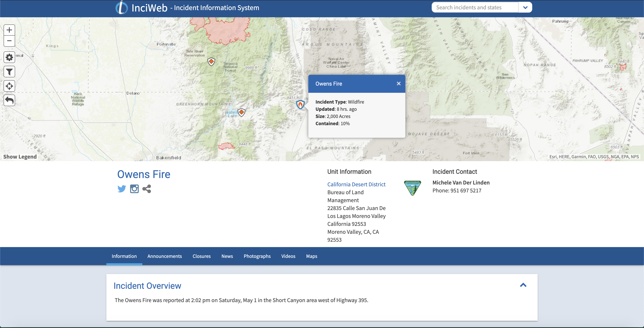Toggle Show Legend on the map
This screenshot has height=328, width=644.
[x=20, y=157]
